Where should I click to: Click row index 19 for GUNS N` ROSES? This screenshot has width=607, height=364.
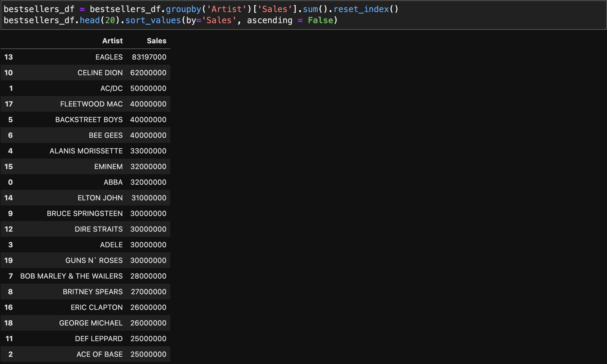coord(8,260)
